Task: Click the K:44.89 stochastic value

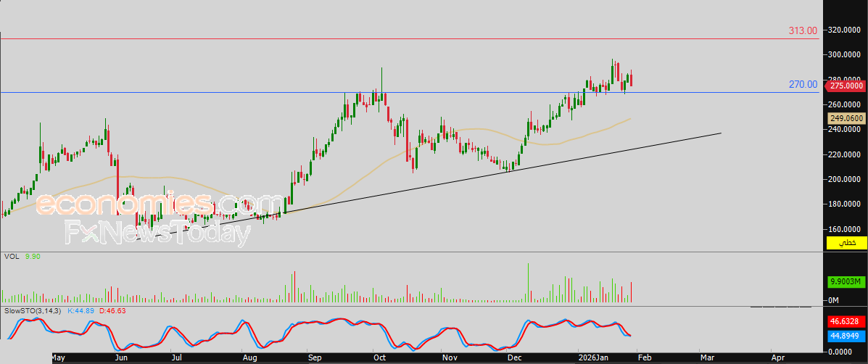Action: click(81, 310)
